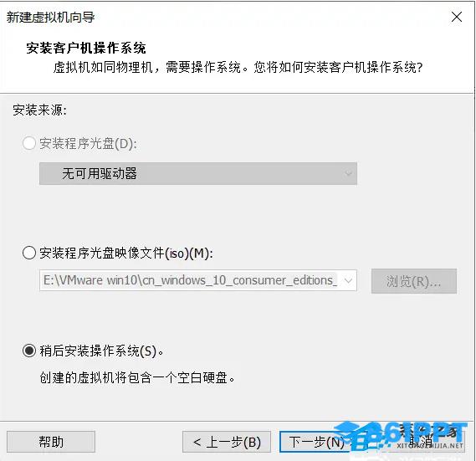Click the 稍后安装操作系统(S) label text
This screenshot has width=476, height=461.
pos(101,351)
